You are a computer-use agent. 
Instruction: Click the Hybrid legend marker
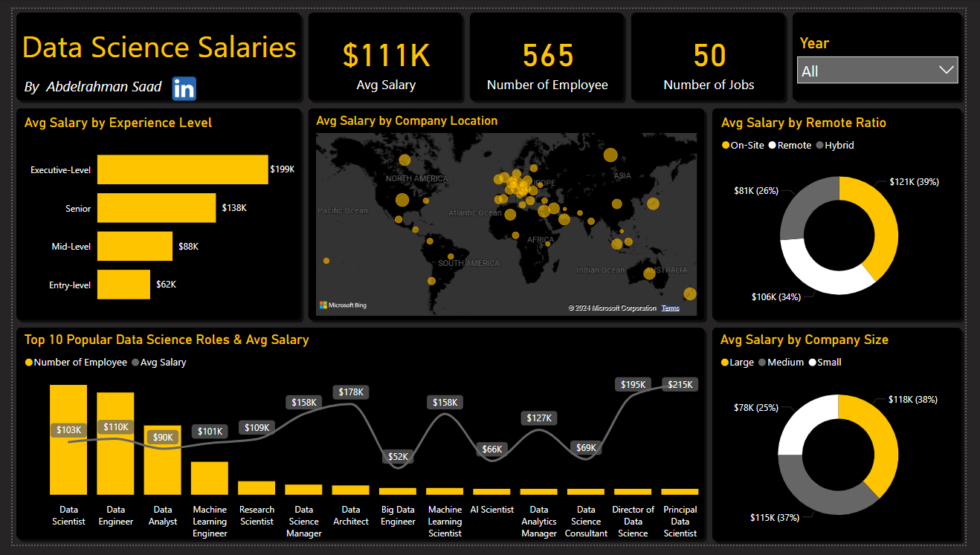coord(820,146)
